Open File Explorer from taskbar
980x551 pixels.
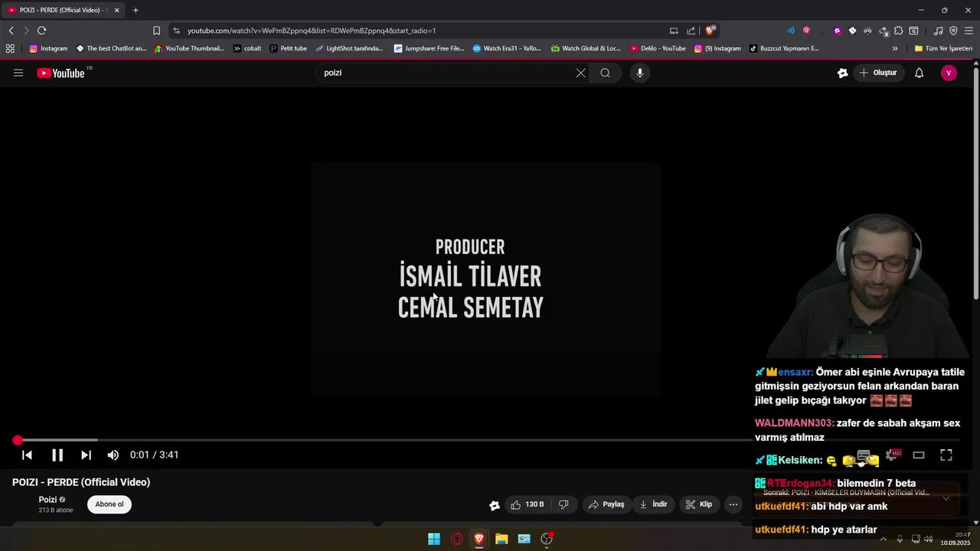(501, 539)
